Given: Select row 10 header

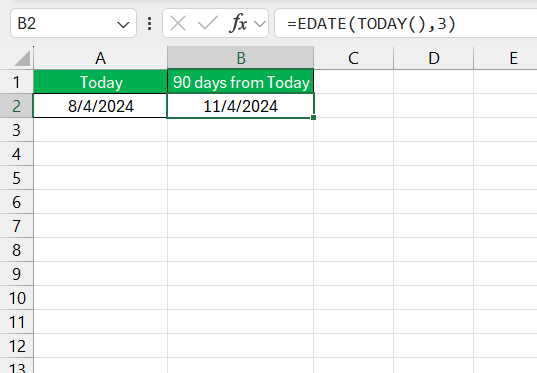Looking at the screenshot, I should (16, 298).
